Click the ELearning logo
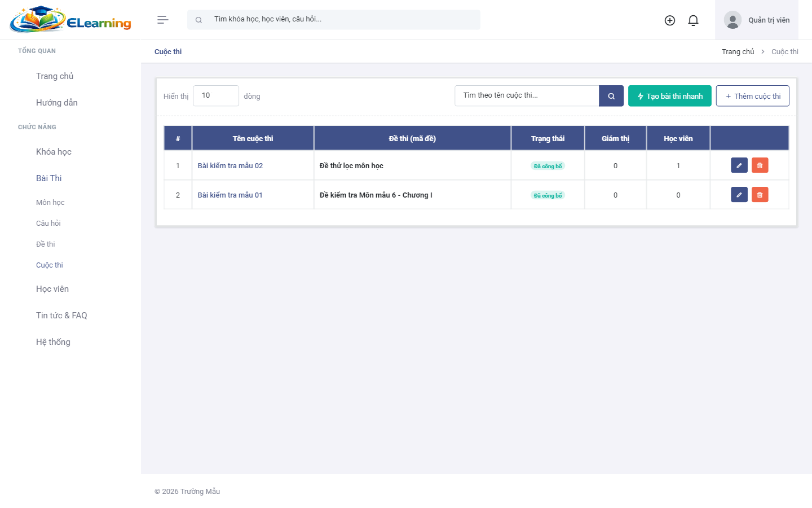The width and height of the screenshot is (812, 508). 70,20
